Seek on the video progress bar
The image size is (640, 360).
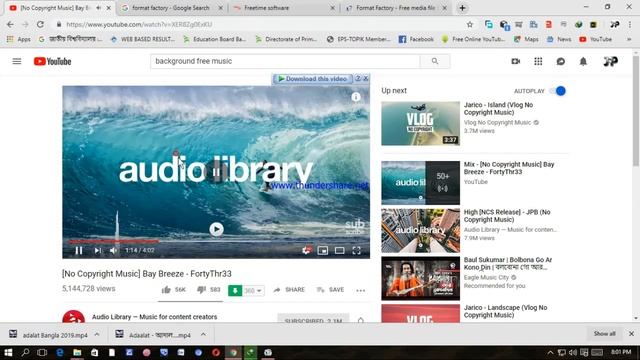[x=216, y=241]
